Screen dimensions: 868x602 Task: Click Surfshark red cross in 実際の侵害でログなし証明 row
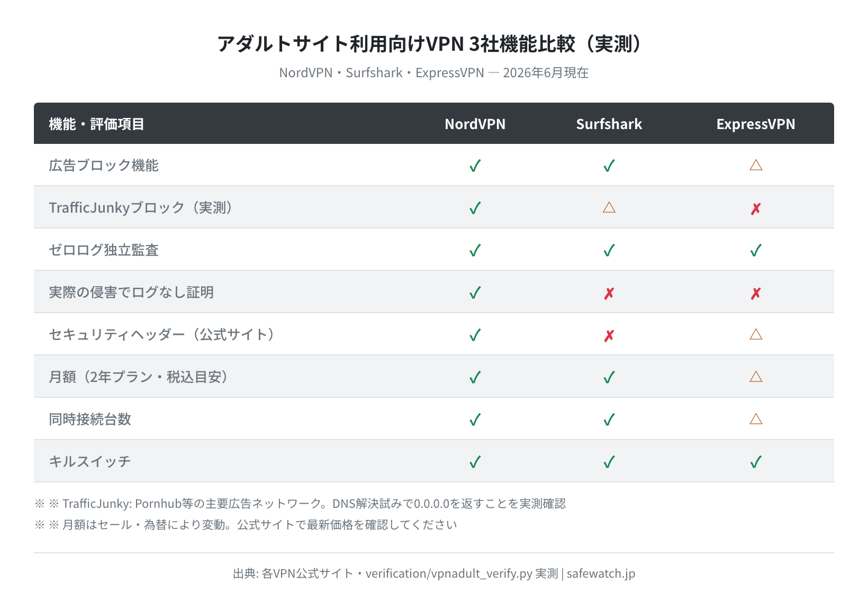pyautogui.click(x=609, y=294)
